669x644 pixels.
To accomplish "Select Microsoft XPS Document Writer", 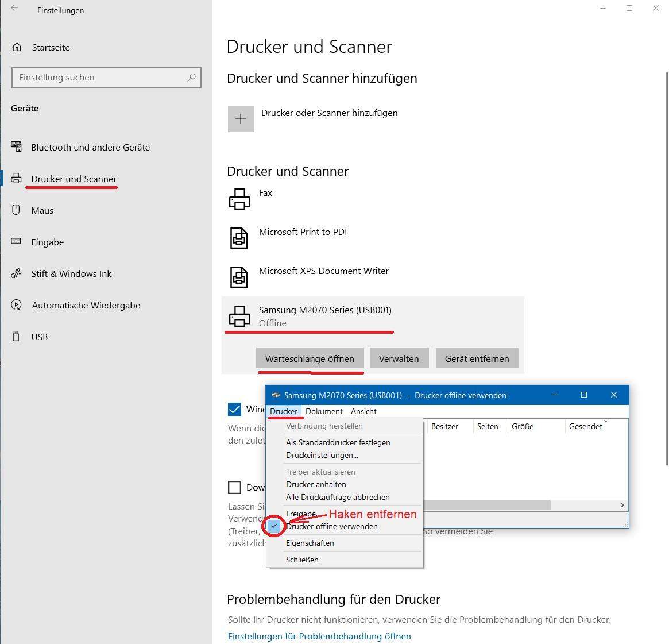I will tap(324, 271).
